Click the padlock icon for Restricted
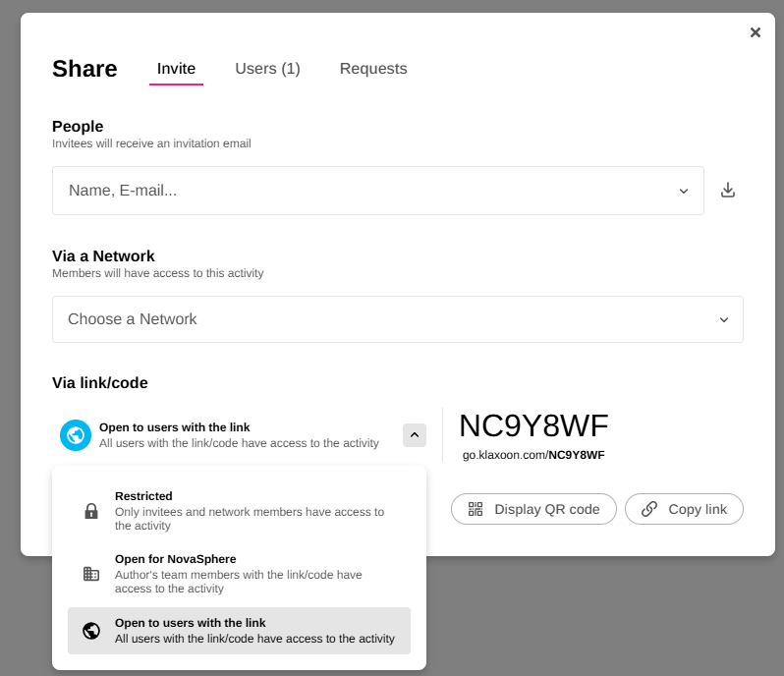 pyautogui.click(x=91, y=511)
